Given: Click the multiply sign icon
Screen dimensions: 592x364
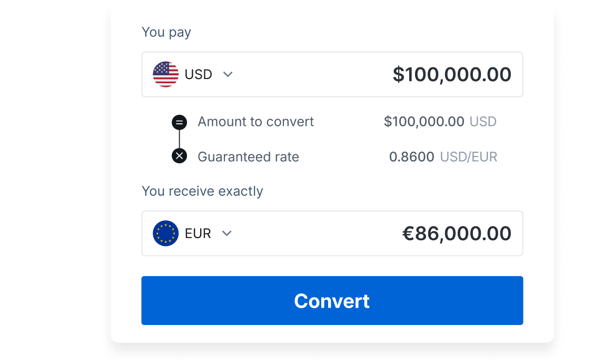Looking at the screenshot, I should tap(180, 156).
